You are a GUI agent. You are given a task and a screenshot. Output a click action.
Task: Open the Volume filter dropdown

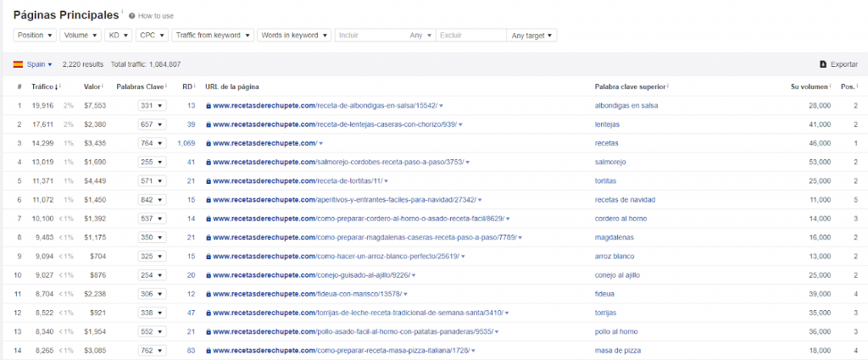click(81, 36)
